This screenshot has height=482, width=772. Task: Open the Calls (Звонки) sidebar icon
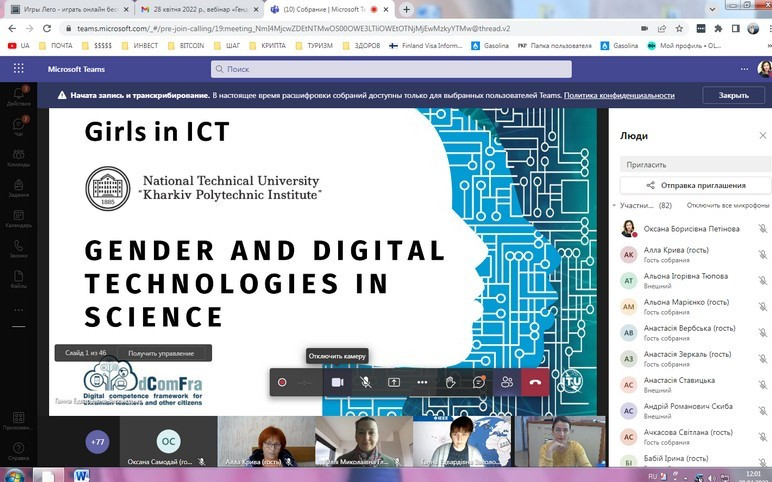(x=18, y=249)
